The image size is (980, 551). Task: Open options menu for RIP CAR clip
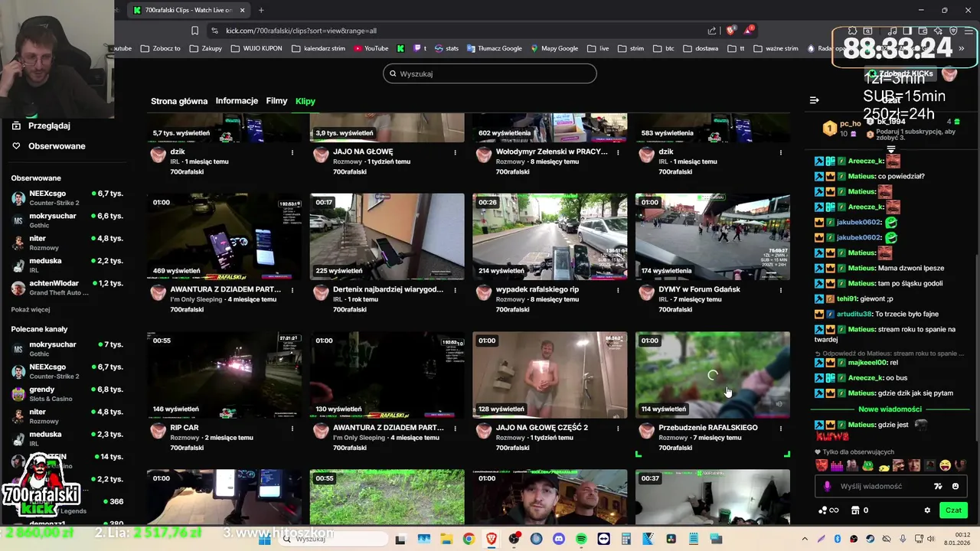[x=292, y=428]
